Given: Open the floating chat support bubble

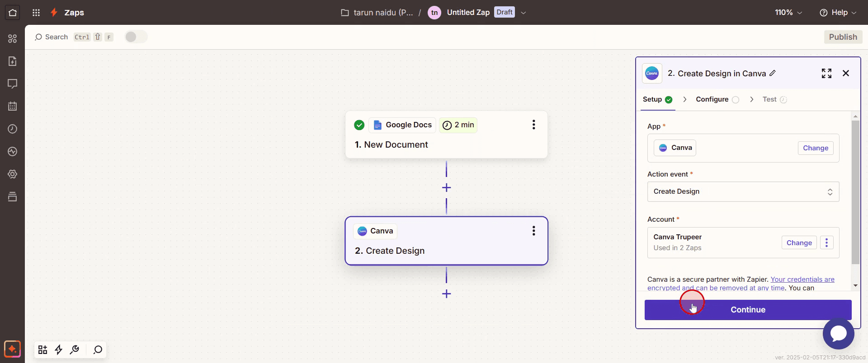Looking at the screenshot, I should pos(838,334).
